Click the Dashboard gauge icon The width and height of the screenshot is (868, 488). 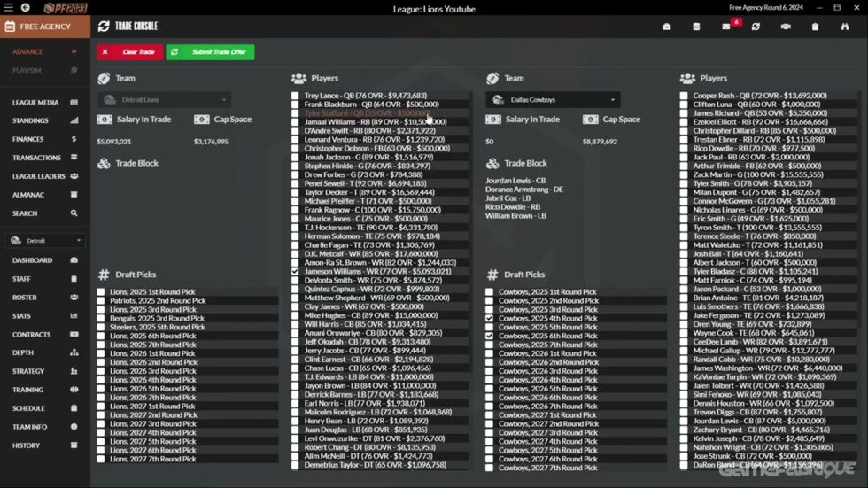(74, 260)
